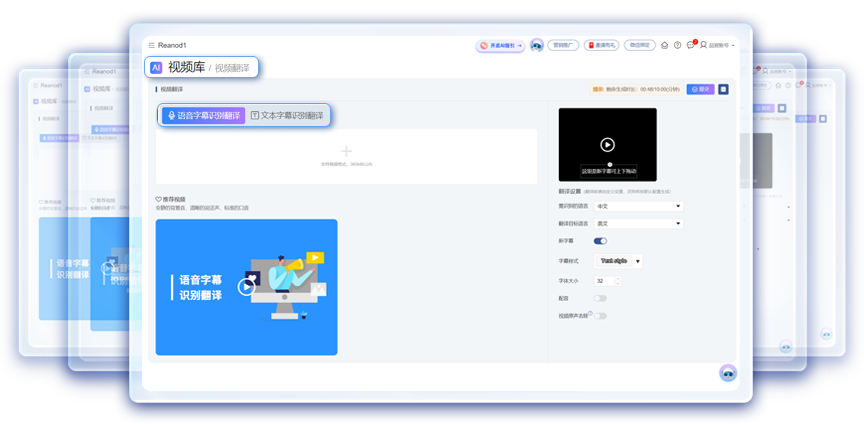This screenshot has width=864, height=424.
Task: Play the black subtitle preview video
Action: 607,144
